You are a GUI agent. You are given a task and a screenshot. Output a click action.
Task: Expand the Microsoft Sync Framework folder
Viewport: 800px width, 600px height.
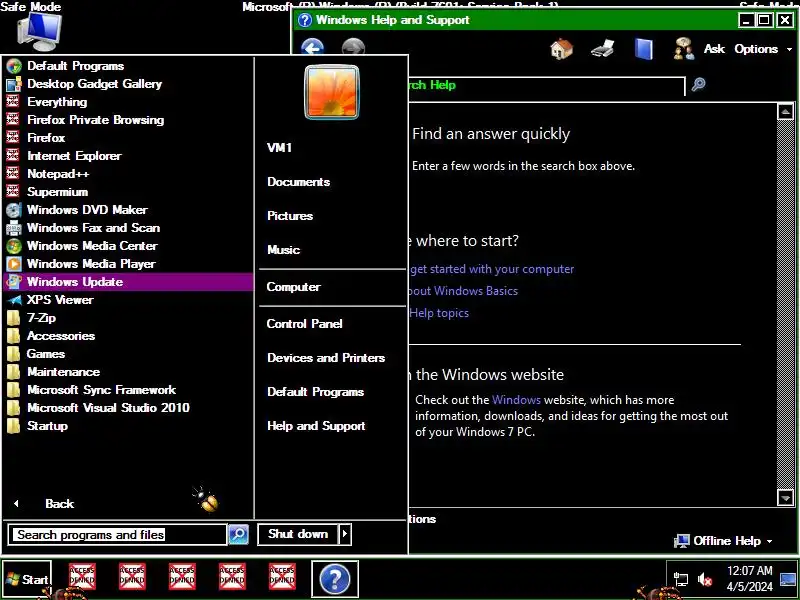[128, 390]
